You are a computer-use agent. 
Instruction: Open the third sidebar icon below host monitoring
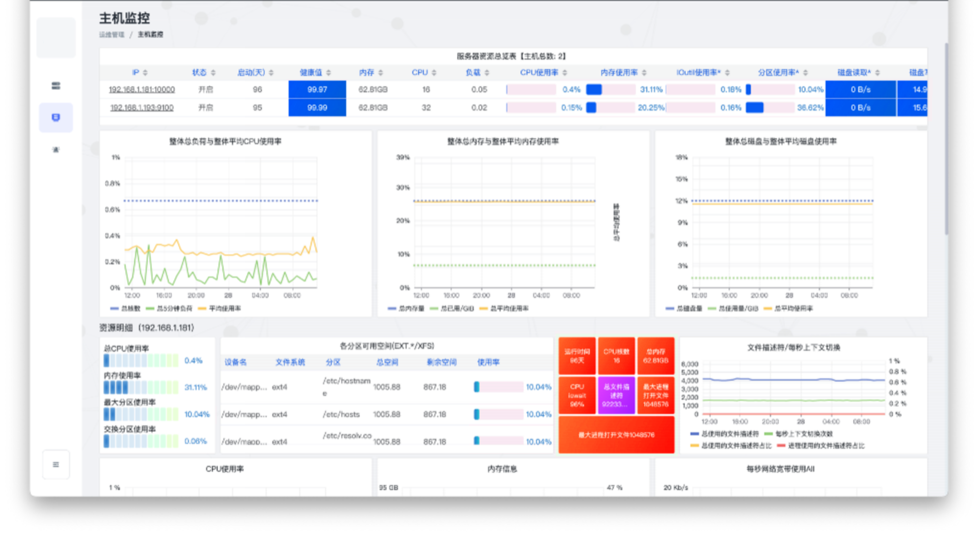click(x=56, y=150)
